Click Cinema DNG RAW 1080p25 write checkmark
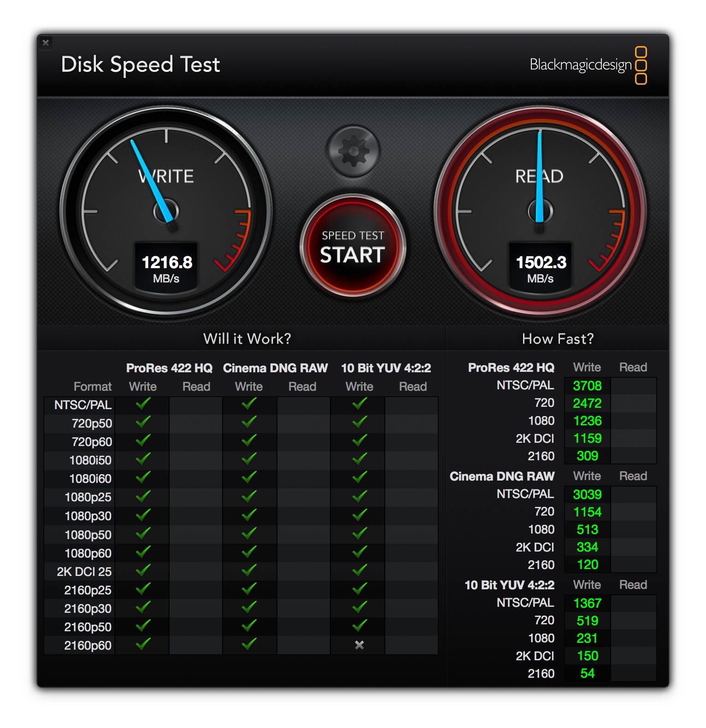The image size is (706, 728). [249, 496]
